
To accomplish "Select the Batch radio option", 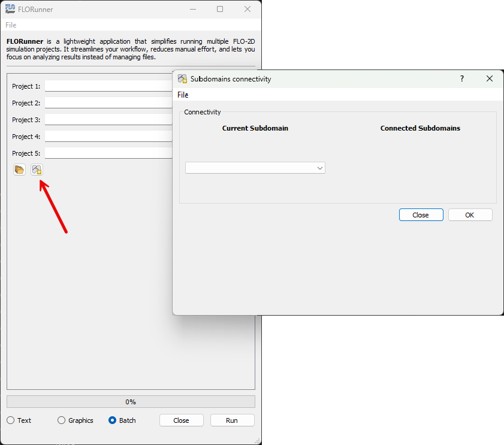I will [112, 420].
